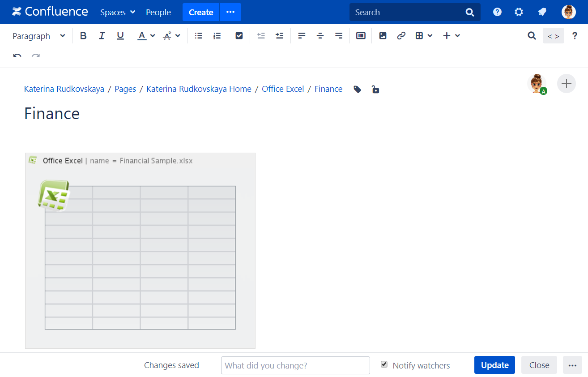Undo the last edit

(x=17, y=56)
